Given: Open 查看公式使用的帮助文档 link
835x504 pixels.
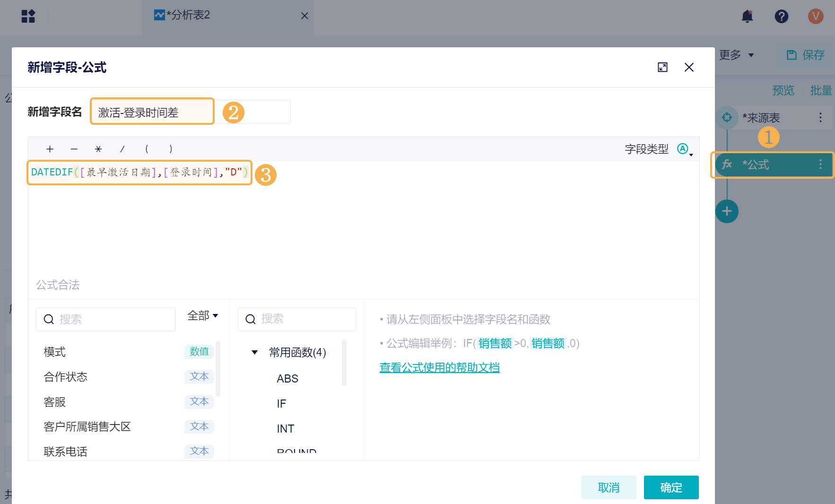Looking at the screenshot, I should point(440,367).
